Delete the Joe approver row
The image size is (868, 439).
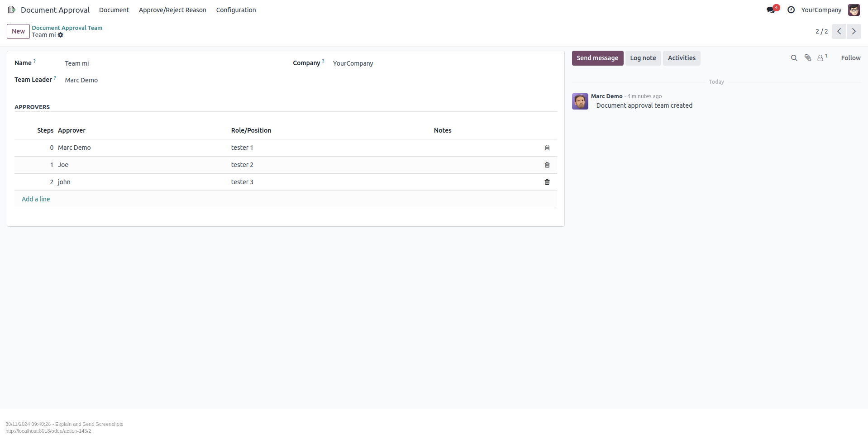pos(547,165)
